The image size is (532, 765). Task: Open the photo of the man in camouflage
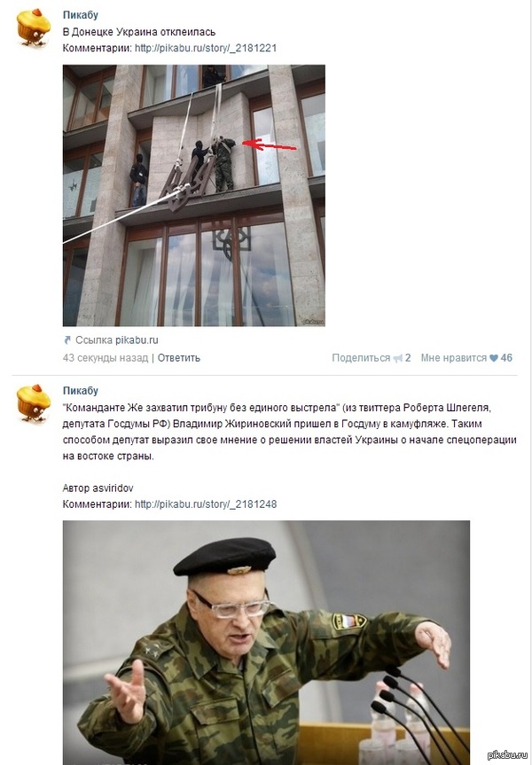(266, 643)
